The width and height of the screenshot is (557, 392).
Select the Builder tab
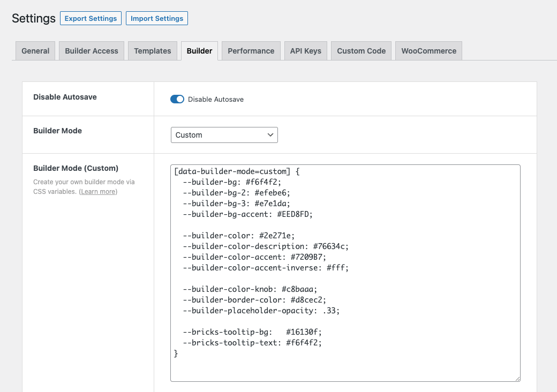199,51
